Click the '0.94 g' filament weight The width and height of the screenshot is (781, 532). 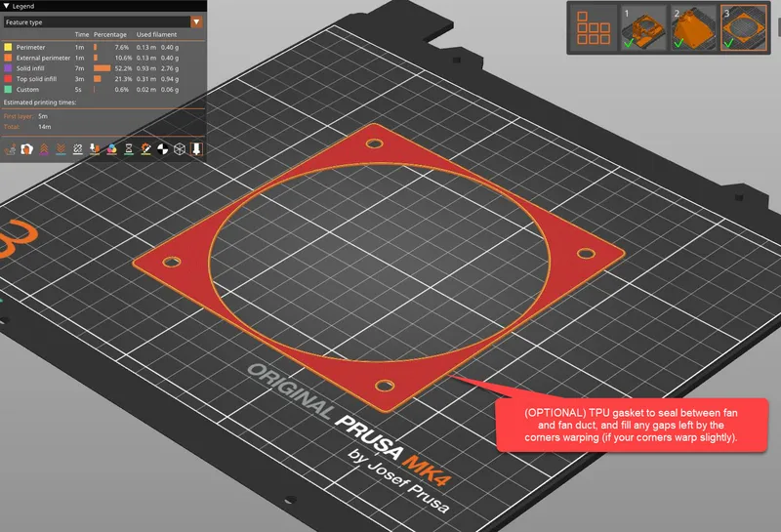click(x=170, y=79)
